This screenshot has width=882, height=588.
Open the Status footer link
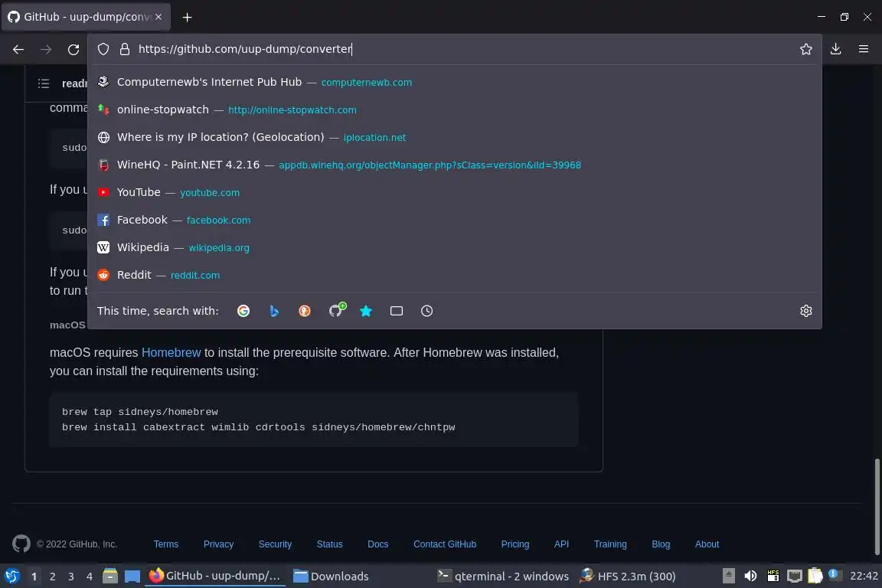pyautogui.click(x=330, y=544)
